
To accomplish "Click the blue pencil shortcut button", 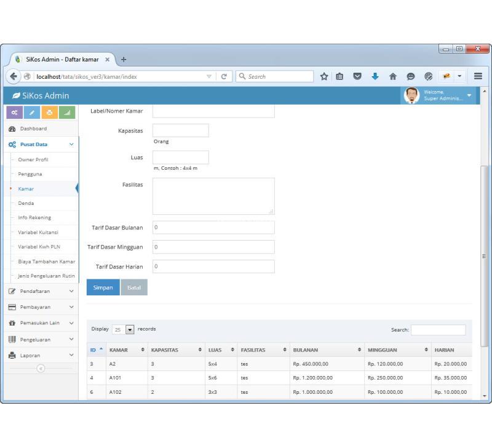I will click(32, 112).
